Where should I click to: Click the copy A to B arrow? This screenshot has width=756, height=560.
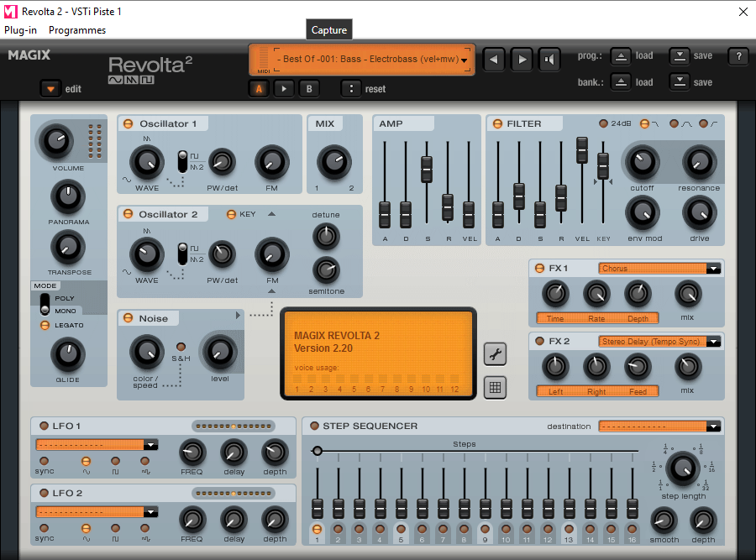[x=284, y=89]
